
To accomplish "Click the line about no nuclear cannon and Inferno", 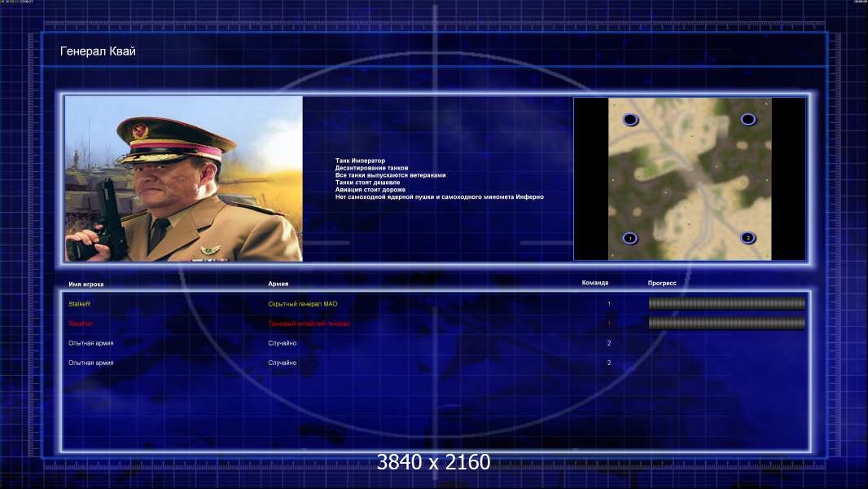I will click(440, 196).
